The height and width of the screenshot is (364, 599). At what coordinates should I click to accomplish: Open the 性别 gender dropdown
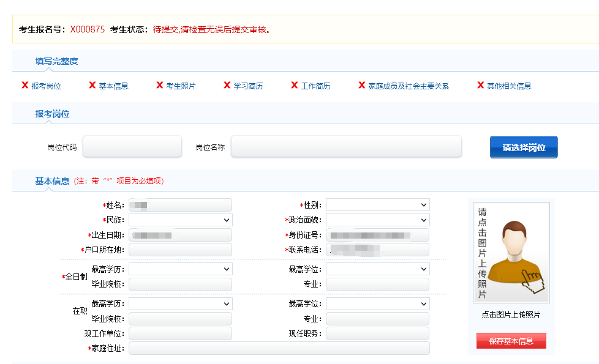377,204
